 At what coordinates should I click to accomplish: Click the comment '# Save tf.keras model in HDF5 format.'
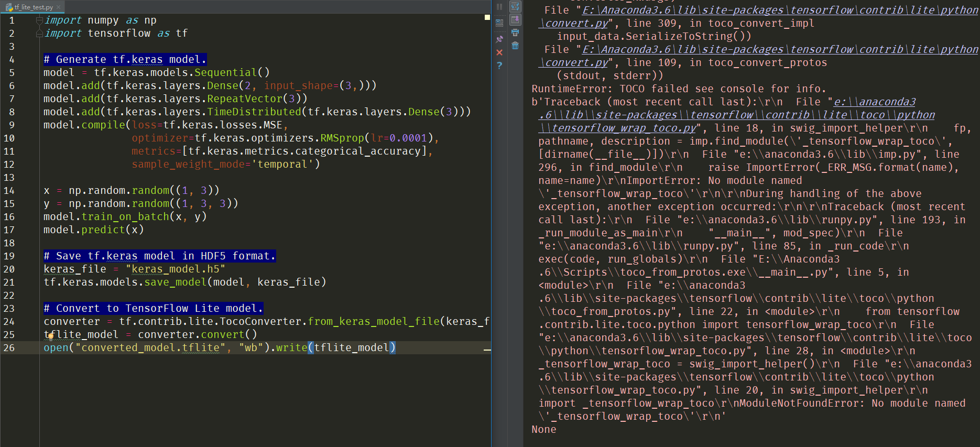[160, 256]
